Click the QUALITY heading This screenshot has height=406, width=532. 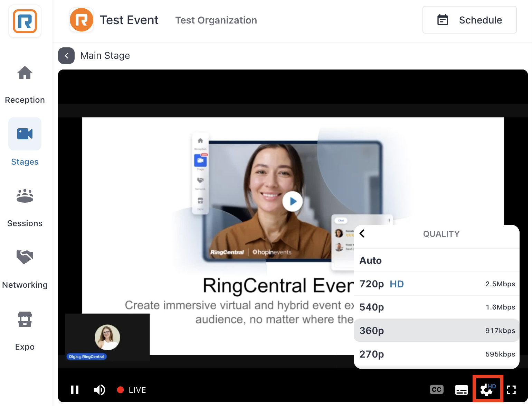441,234
